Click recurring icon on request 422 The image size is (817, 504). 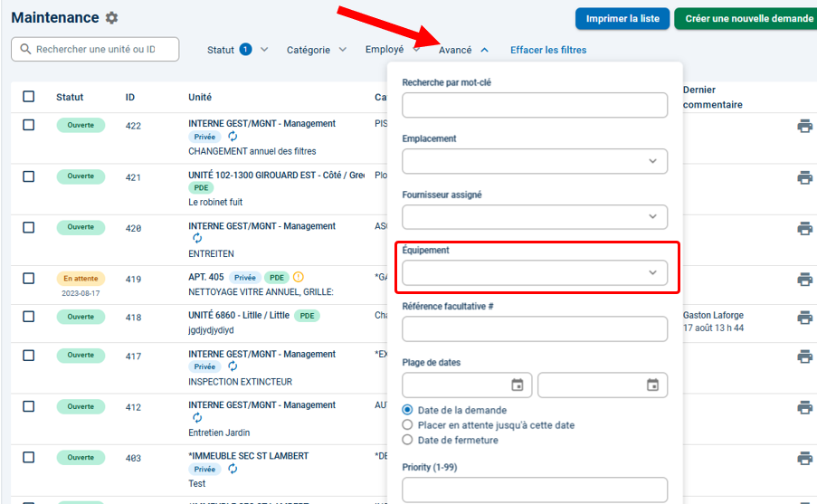pyautogui.click(x=233, y=137)
